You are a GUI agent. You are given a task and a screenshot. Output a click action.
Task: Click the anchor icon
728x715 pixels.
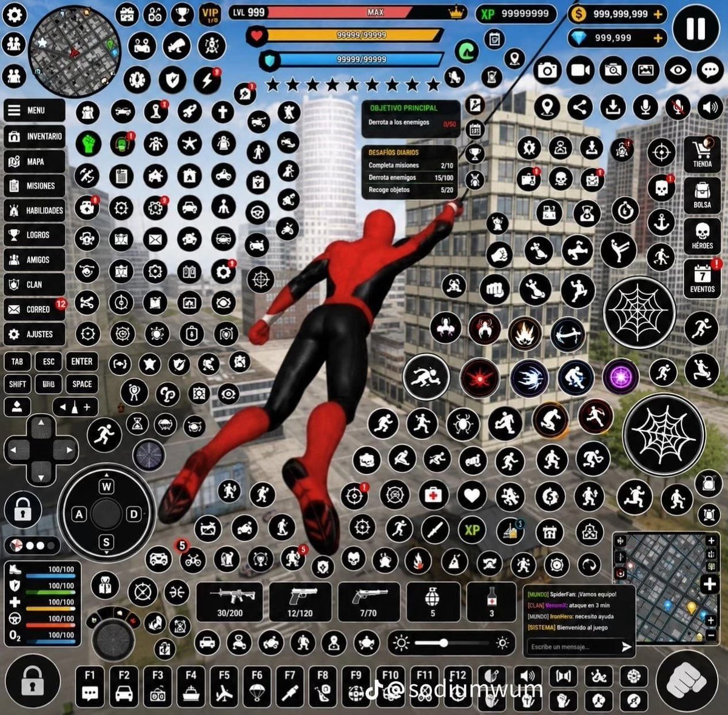[661, 223]
